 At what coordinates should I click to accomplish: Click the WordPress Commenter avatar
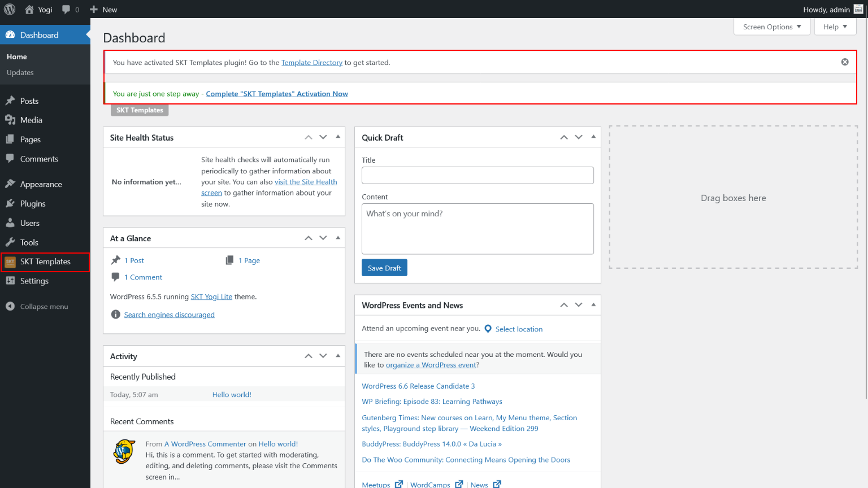click(x=124, y=452)
